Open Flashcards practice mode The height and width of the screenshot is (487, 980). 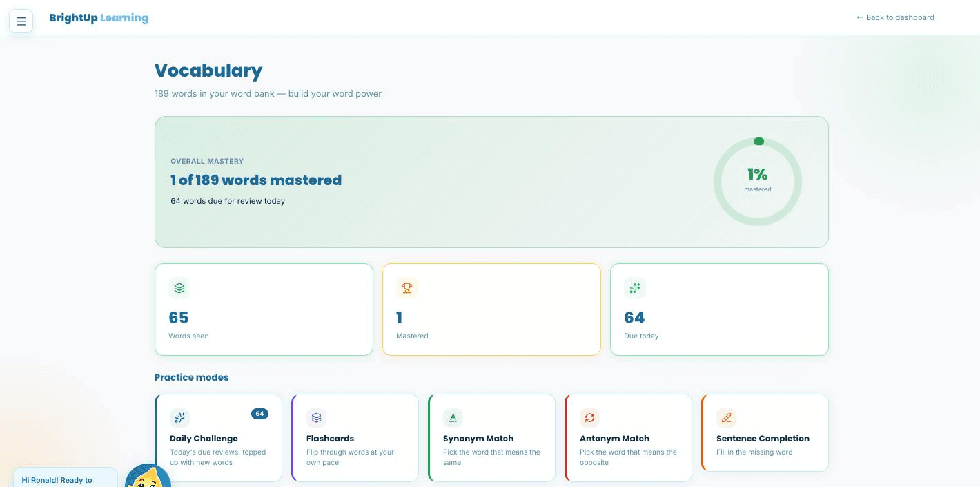[355, 438]
